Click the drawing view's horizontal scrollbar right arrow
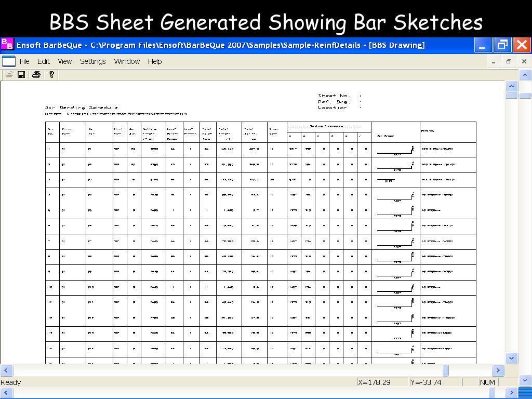Viewport: 532px width, 399px height. 498,370
